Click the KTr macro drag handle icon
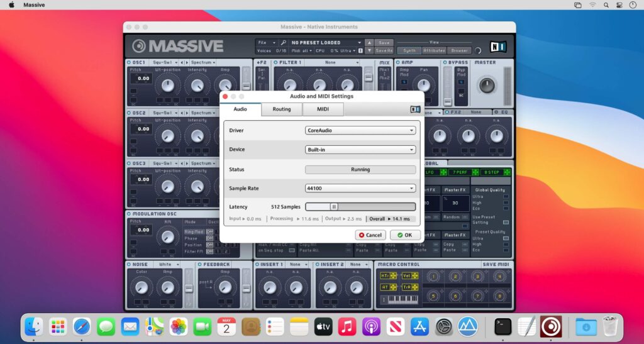644x344 pixels. pos(394,276)
